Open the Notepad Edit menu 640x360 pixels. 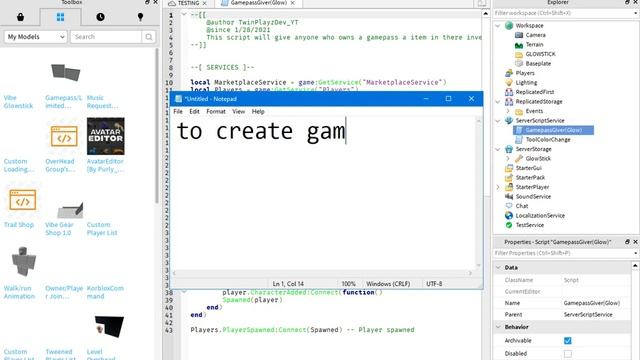click(x=194, y=111)
